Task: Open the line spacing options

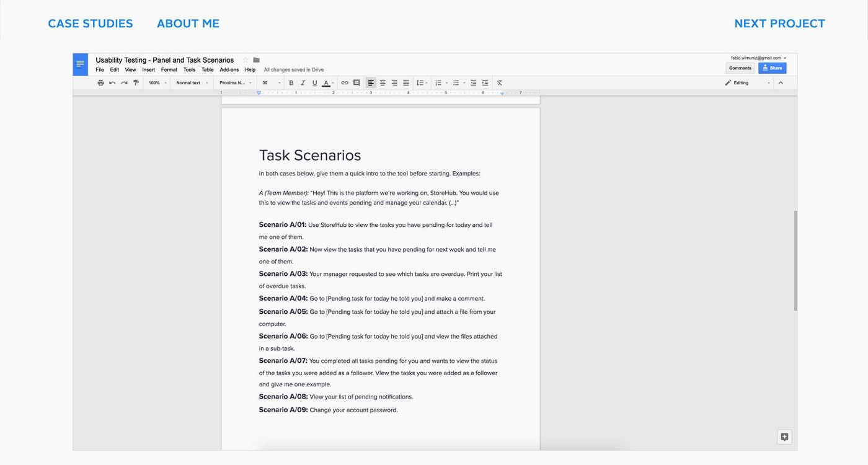Action: [x=422, y=83]
